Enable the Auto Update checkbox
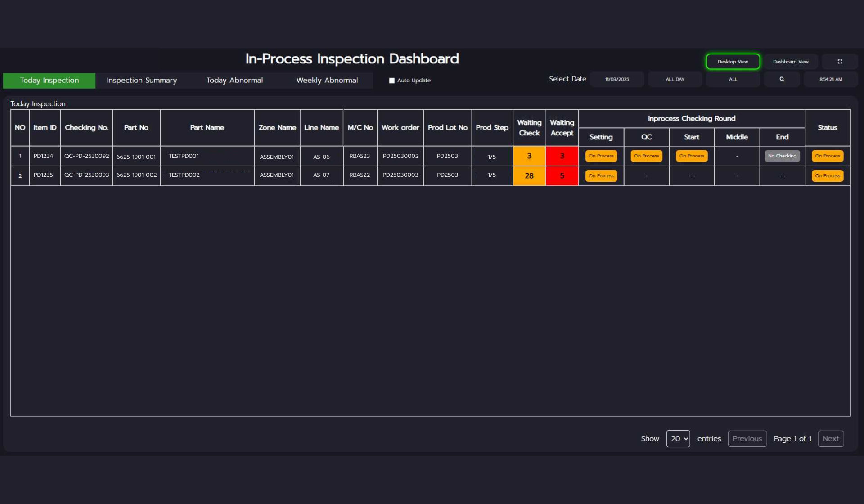The height and width of the screenshot is (504, 864). click(391, 81)
